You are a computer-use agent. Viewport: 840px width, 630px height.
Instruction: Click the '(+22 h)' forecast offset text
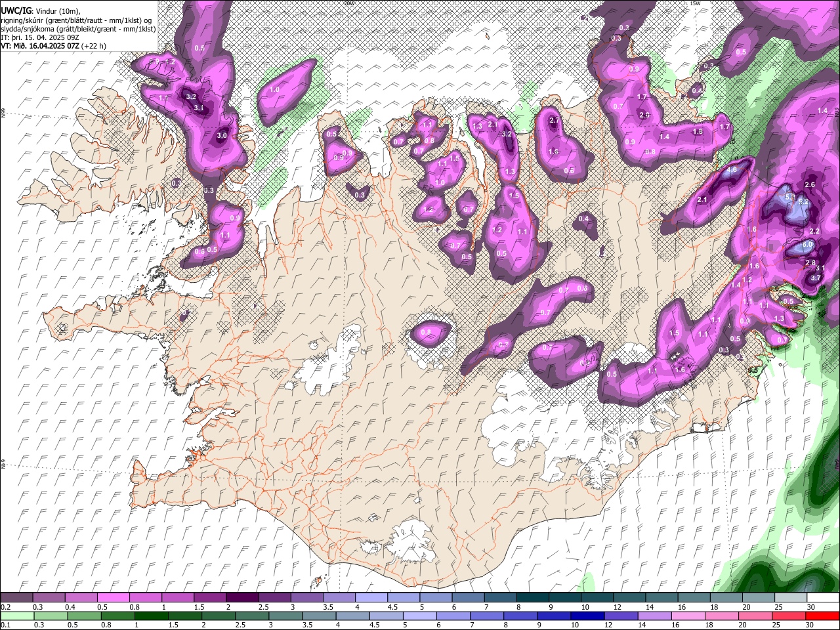94,47
